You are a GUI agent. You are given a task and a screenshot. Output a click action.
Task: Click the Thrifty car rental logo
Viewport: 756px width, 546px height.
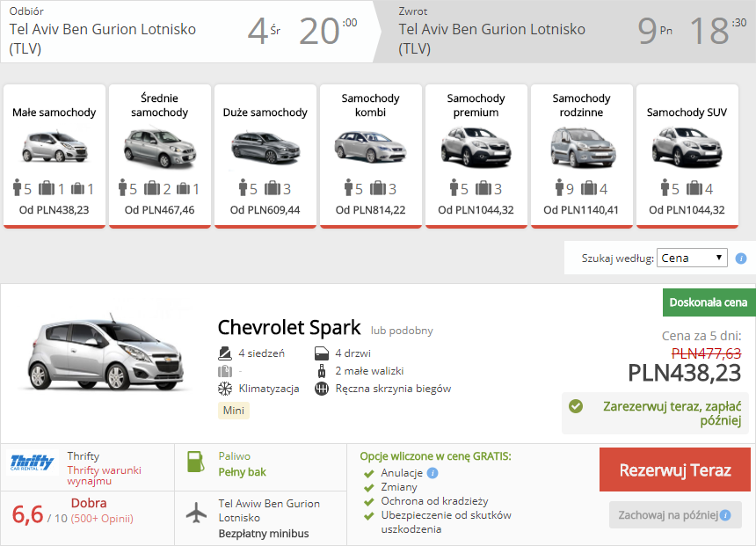tap(33, 463)
